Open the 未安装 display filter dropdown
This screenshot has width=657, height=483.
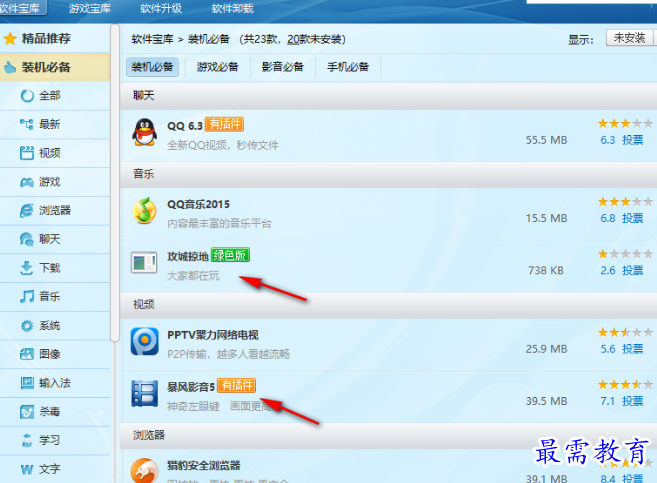coord(630,38)
